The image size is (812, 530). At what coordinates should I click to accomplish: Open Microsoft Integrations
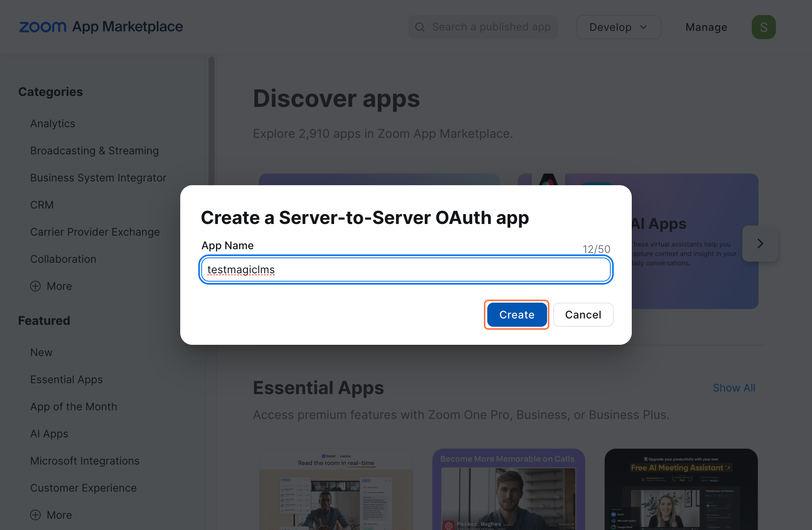pyautogui.click(x=85, y=461)
